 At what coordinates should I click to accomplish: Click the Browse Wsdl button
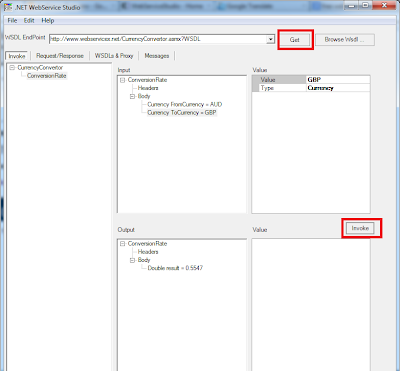pos(345,39)
